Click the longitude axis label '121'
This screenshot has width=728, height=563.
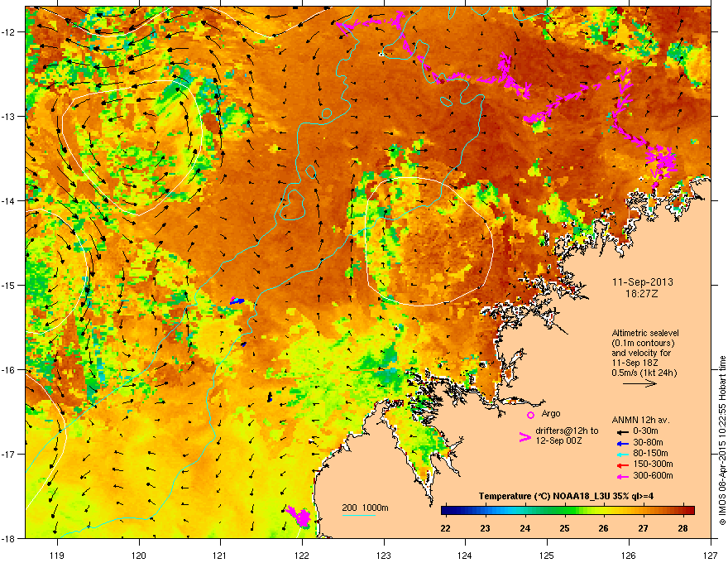coord(220,555)
